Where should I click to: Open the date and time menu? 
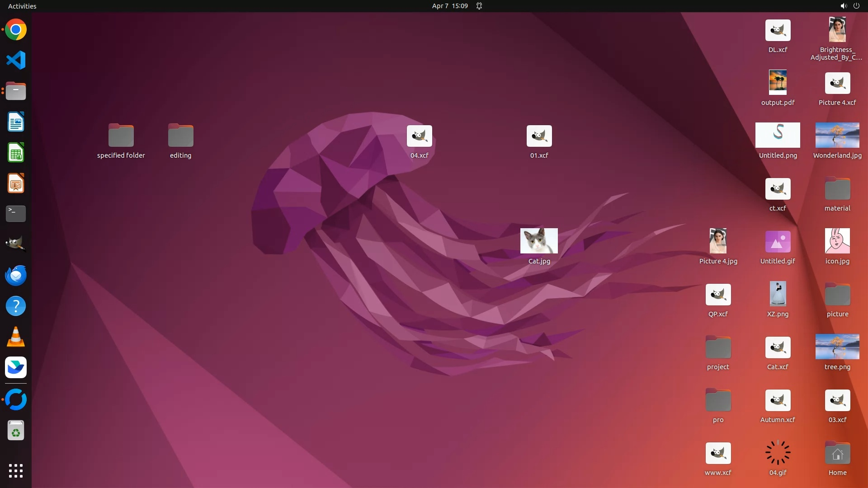449,6
